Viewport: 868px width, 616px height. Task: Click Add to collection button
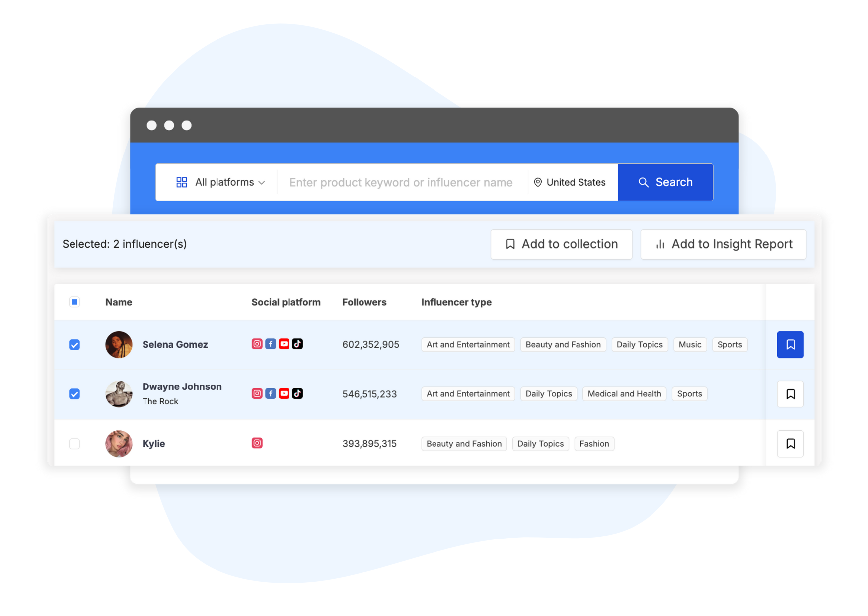click(561, 244)
